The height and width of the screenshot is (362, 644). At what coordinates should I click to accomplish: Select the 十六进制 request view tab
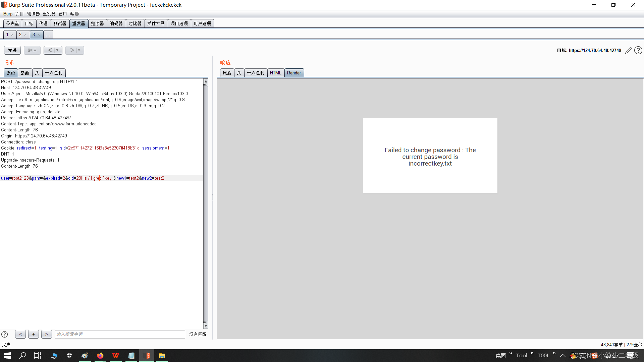54,73
